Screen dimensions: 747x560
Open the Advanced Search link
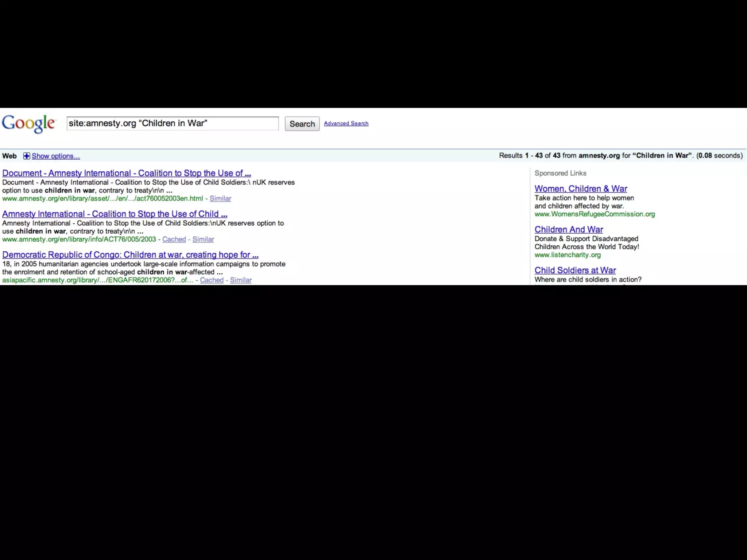tap(346, 124)
